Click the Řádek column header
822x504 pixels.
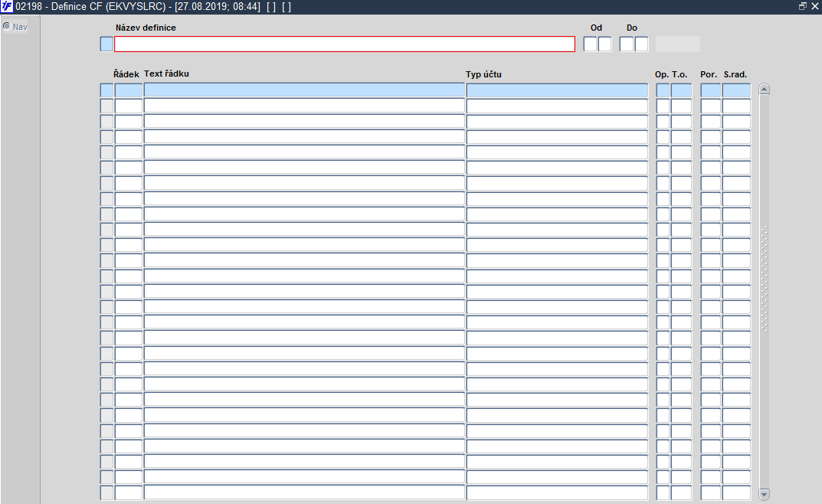[x=126, y=74]
